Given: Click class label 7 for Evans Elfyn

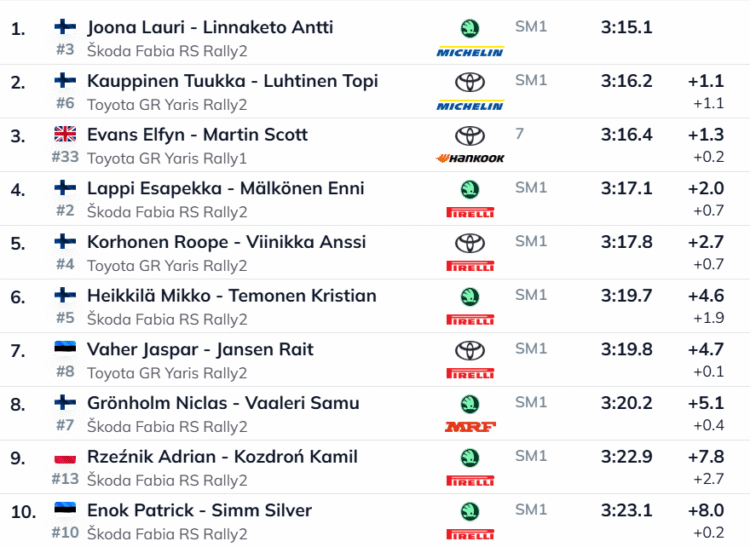Looking at the screenshot, I should 520,133.
